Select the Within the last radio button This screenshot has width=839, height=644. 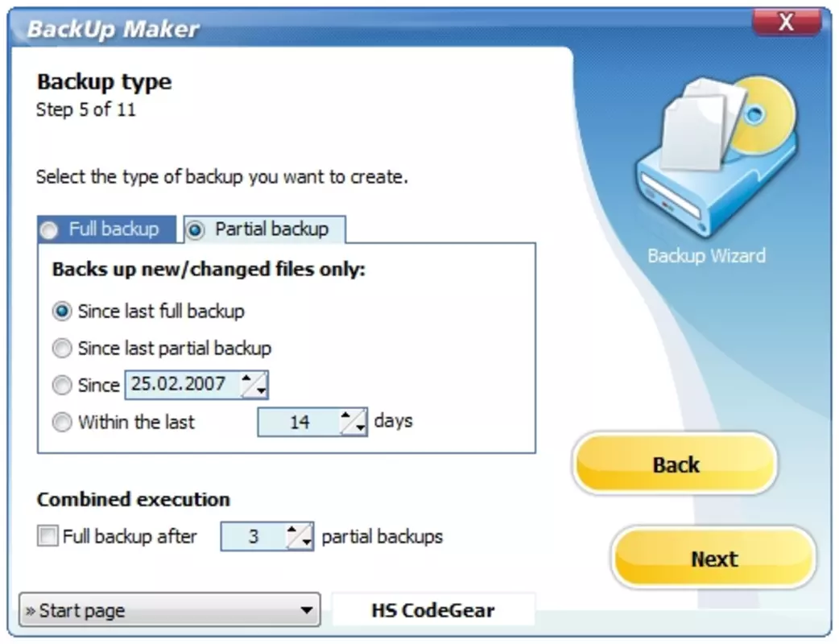click(62, 422)
